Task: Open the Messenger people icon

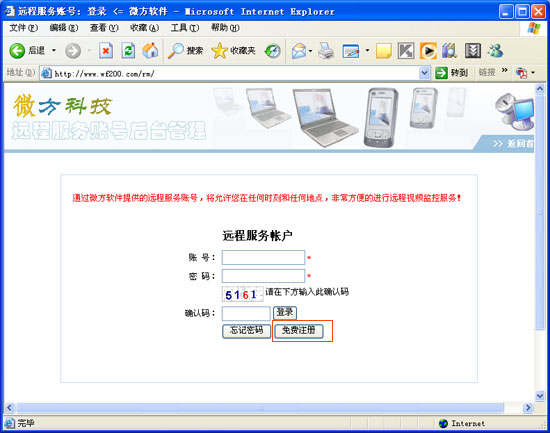Action: point(495,51)
